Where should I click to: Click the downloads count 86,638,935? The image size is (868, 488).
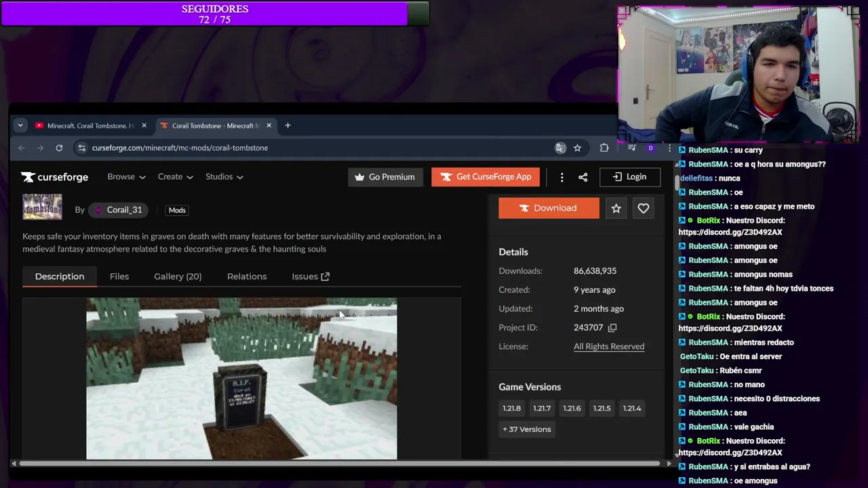(x=595, y=271)
